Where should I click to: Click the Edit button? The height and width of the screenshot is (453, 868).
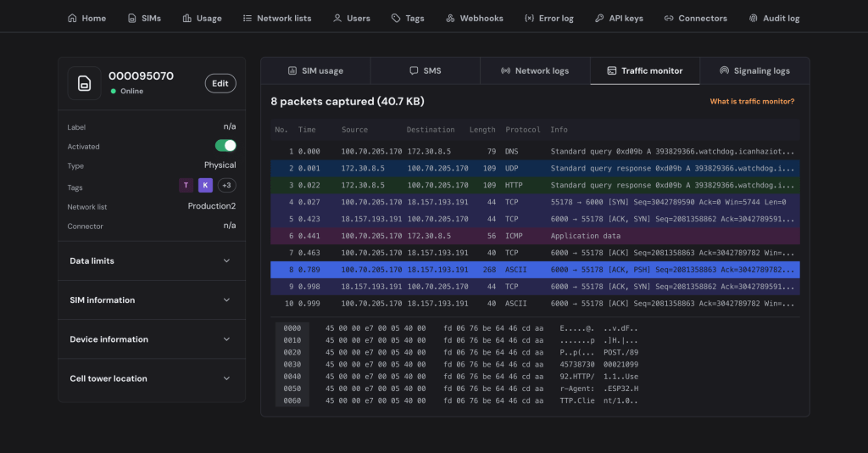point(220,84)
